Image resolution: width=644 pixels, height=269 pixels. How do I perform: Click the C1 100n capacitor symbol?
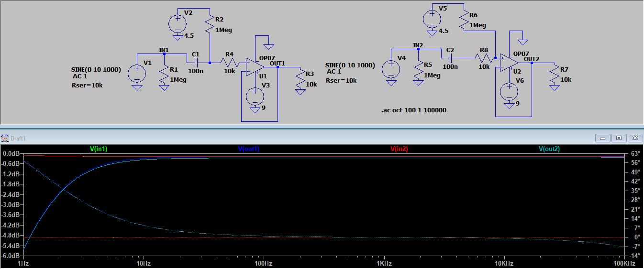pyautogui.click(x=196, y=63)
